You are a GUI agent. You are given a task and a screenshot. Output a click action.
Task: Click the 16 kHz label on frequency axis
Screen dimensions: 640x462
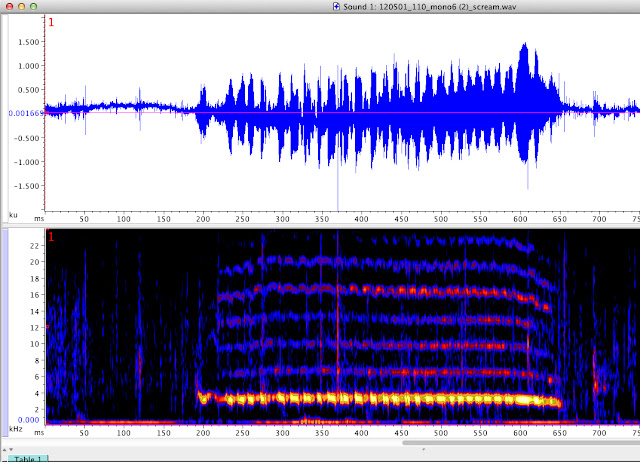point(34,295)
